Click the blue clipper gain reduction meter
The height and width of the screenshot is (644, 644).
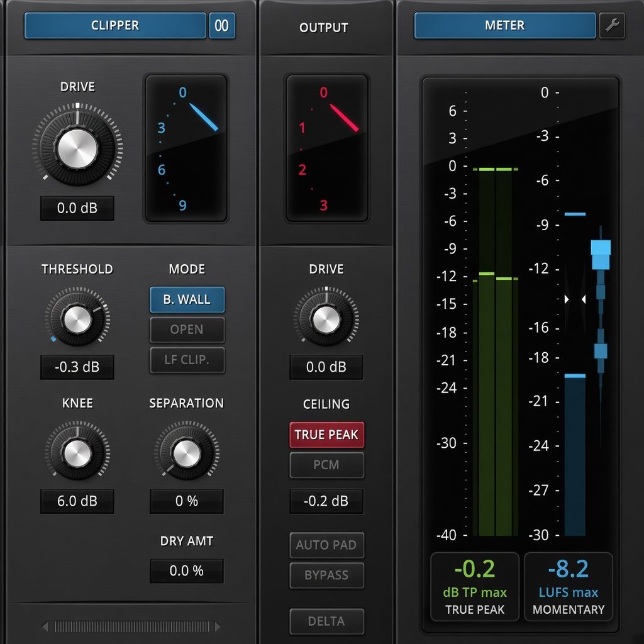(186, 148)
